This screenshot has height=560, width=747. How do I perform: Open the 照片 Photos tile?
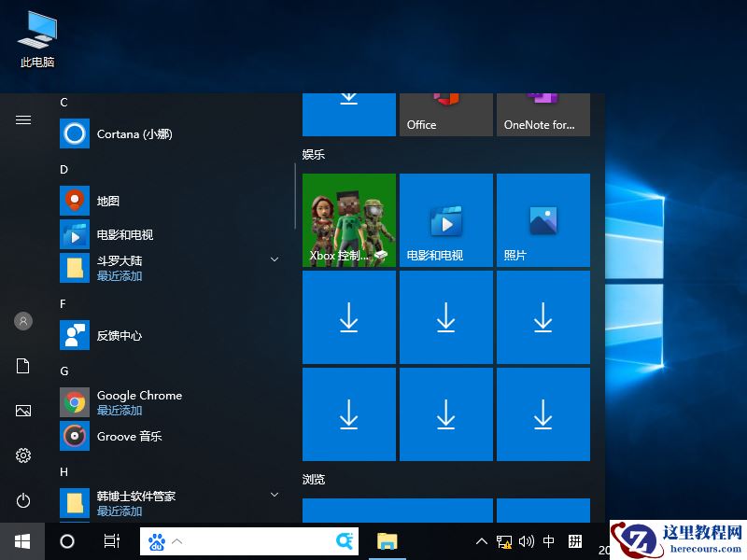point(543,219)
